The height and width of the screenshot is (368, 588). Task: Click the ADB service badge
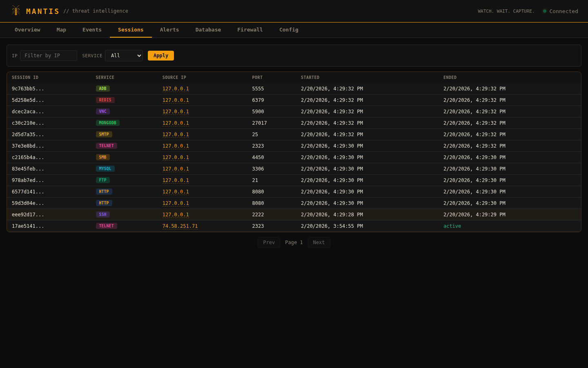coord(102,89)
